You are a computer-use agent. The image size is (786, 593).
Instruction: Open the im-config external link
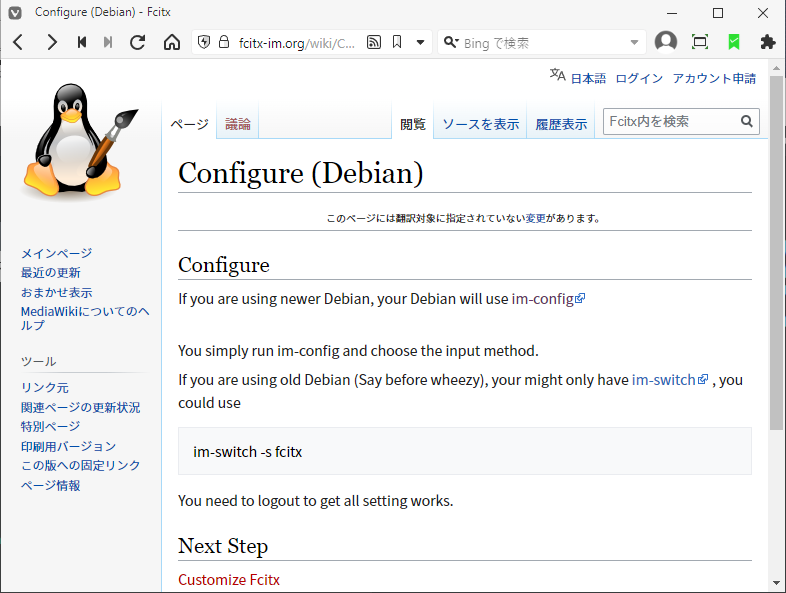[548, 299]
